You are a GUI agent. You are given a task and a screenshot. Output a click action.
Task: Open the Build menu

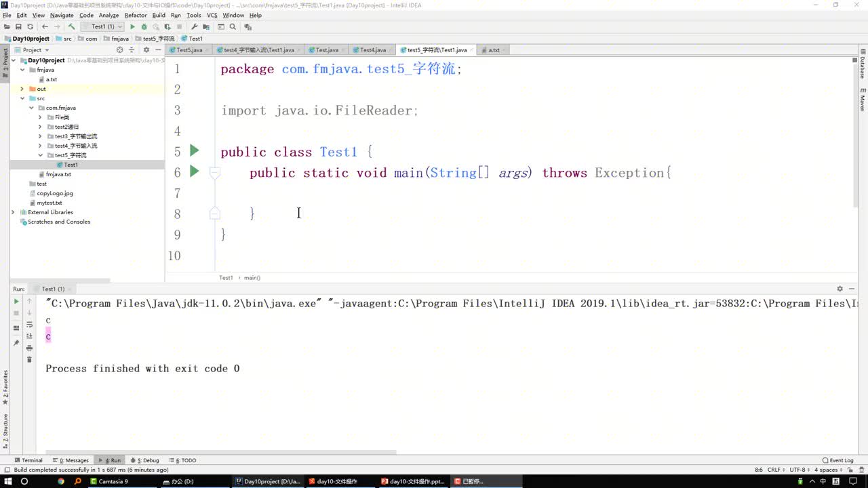coord(159,15)
